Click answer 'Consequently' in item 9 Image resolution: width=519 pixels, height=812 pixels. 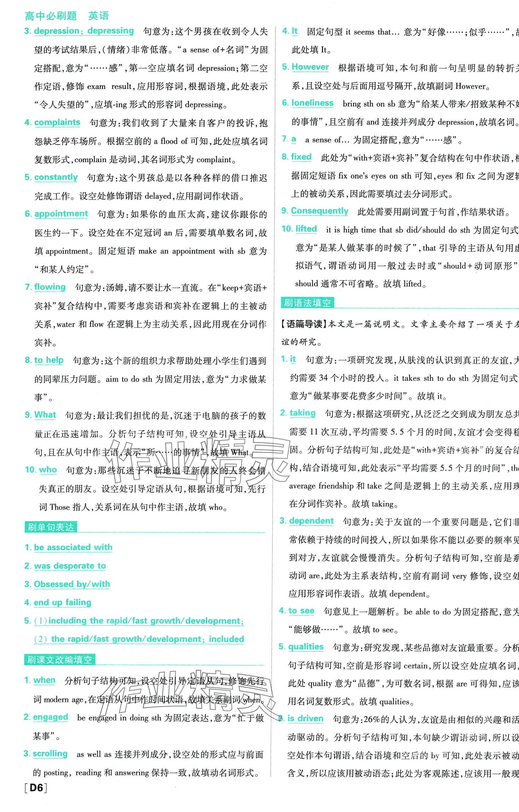[320, 211]
